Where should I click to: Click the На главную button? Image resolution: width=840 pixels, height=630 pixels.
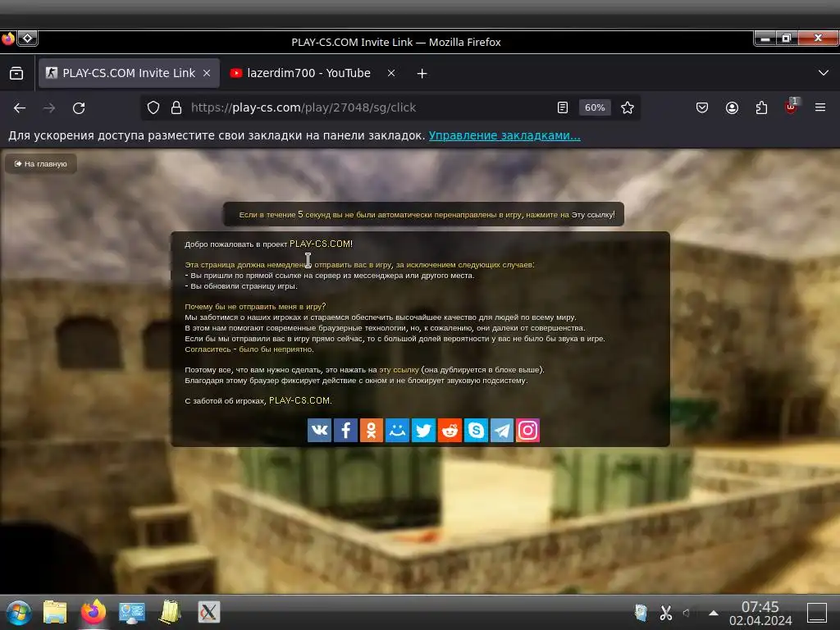click(41, 163)
